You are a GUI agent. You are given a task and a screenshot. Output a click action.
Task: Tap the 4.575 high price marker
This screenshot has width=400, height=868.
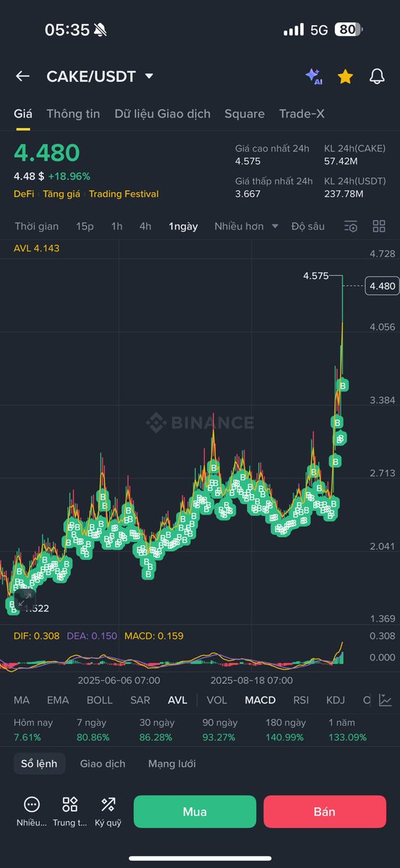click(316, 276)
